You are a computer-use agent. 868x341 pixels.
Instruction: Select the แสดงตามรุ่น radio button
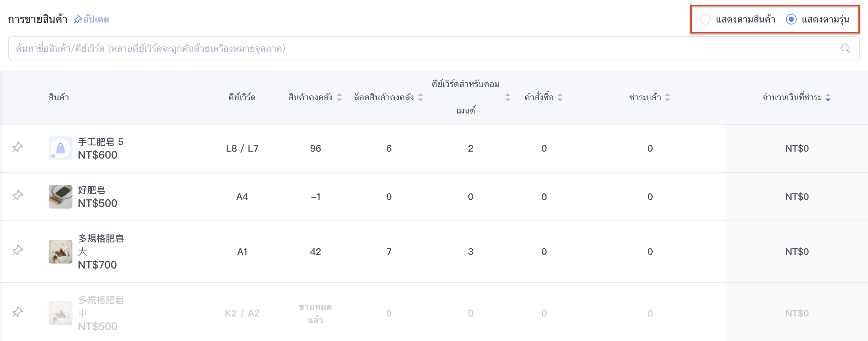click(791, 19)
